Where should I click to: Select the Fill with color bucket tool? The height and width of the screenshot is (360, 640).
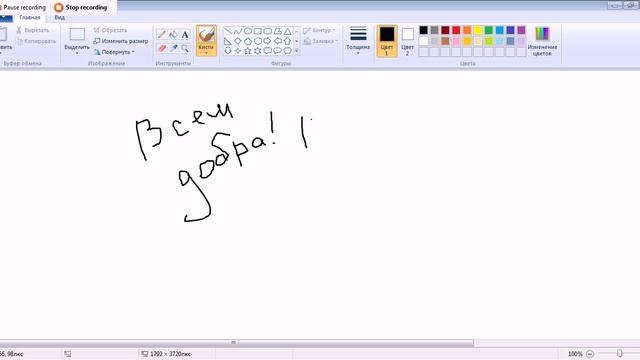(x=173, y=35)
